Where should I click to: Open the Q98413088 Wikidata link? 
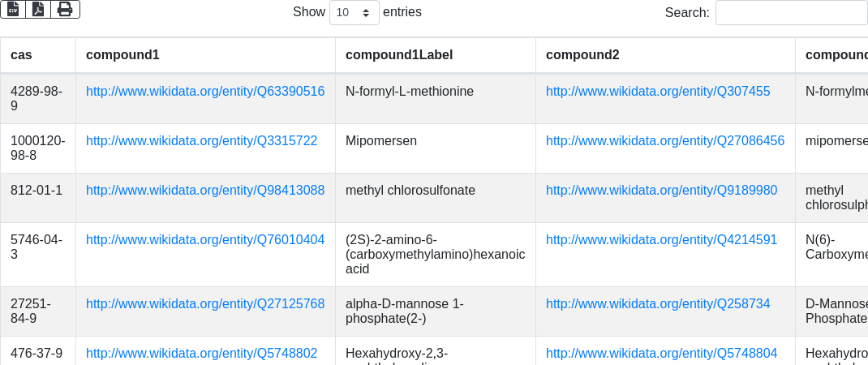205,191
